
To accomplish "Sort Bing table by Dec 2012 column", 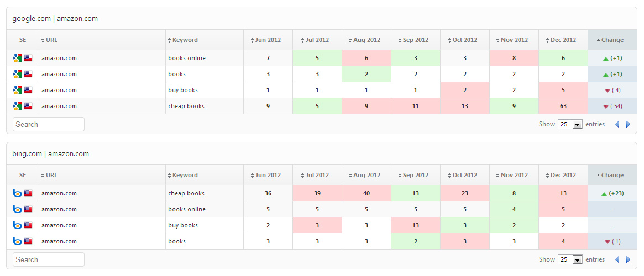I will pos(563,175).
